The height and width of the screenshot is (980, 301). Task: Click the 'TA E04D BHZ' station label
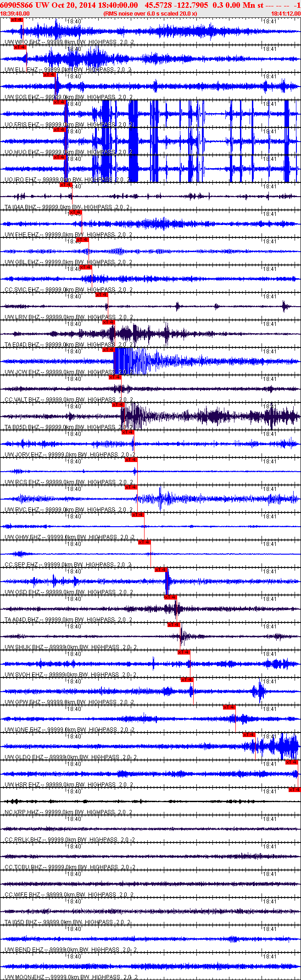[x=22, y=345]
